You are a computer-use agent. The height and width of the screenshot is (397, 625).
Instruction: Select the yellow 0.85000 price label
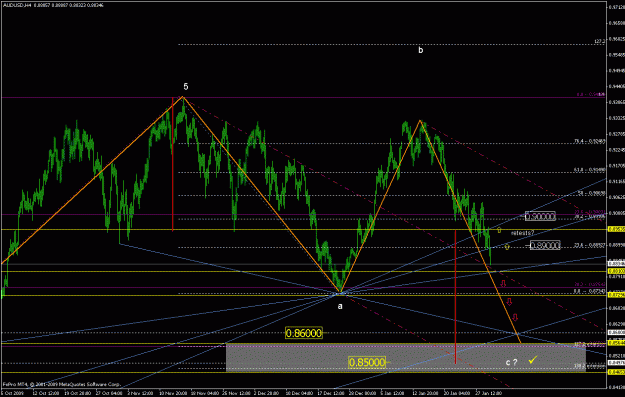coord(367,362)
